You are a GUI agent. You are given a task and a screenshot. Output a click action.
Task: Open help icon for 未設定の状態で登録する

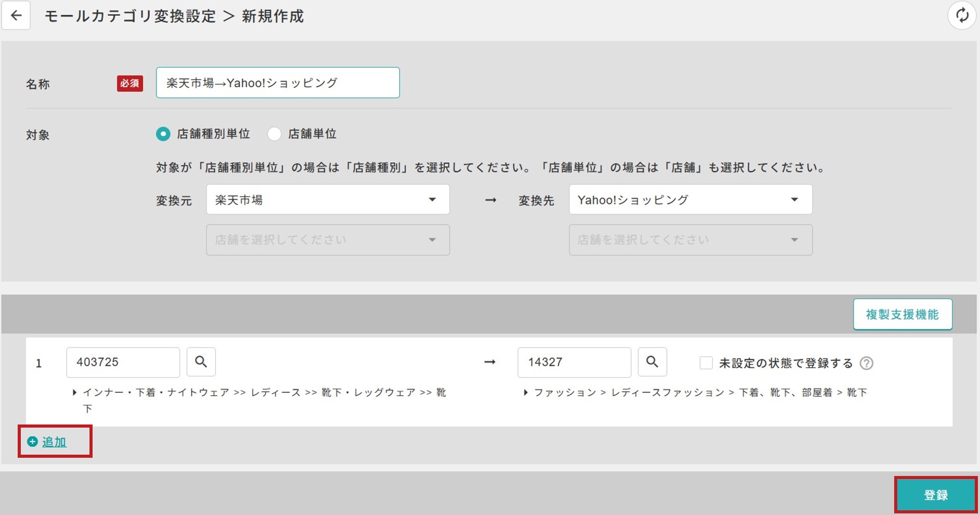867,363
